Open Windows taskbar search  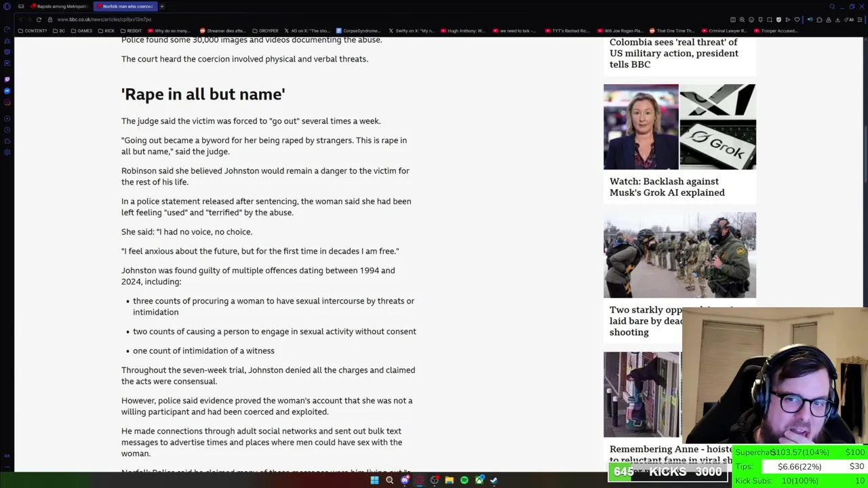[x=389, y=480]
